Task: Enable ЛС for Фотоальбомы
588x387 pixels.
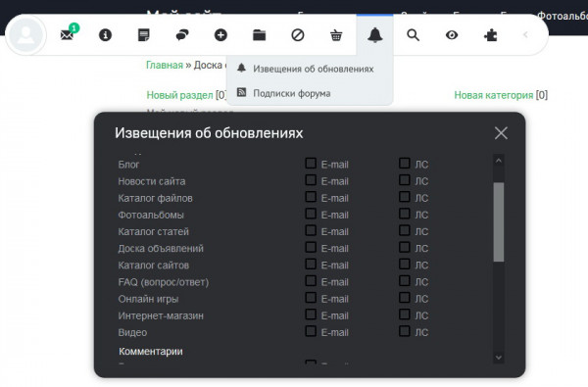Action: 404,214
